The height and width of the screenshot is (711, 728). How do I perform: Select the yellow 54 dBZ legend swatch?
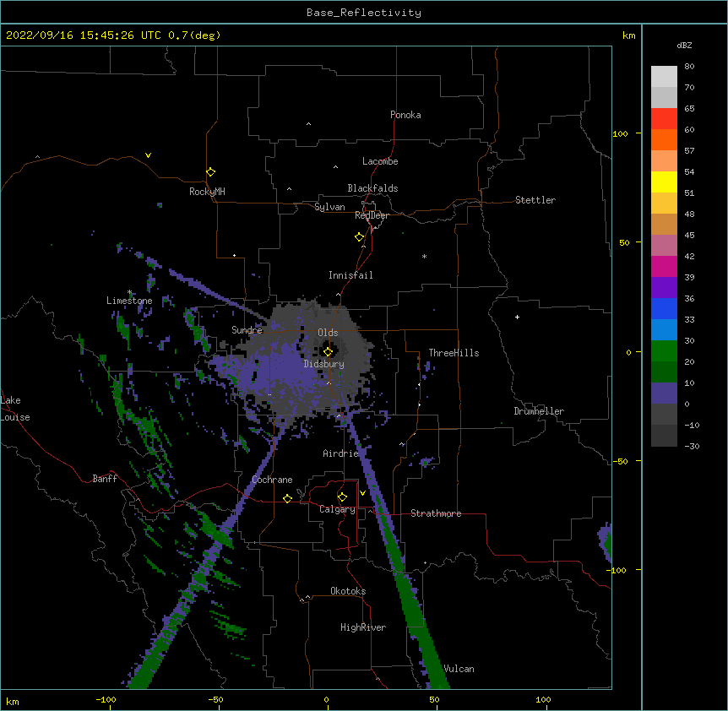664,182
